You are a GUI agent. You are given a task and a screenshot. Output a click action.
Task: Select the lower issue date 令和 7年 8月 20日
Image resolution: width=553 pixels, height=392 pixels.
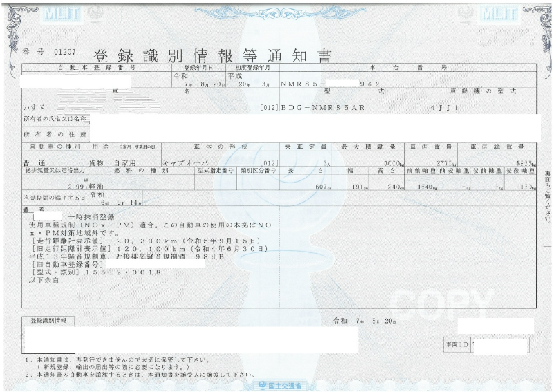[x=365, y=321]
